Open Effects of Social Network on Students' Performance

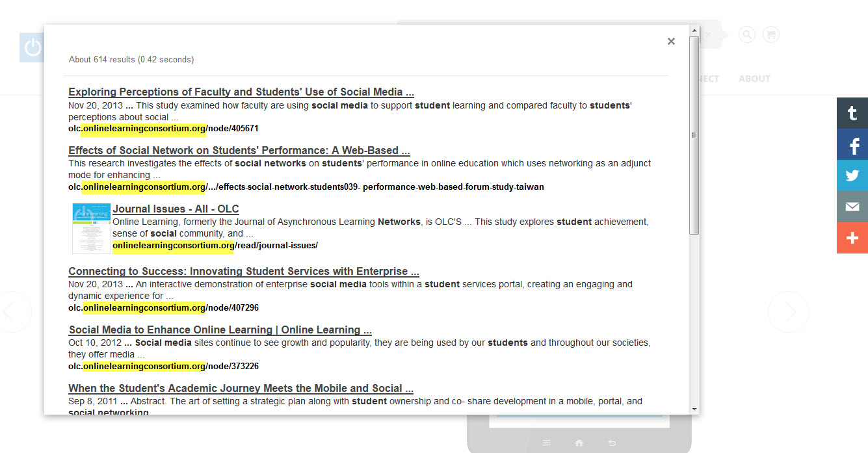tap(239, 151)
